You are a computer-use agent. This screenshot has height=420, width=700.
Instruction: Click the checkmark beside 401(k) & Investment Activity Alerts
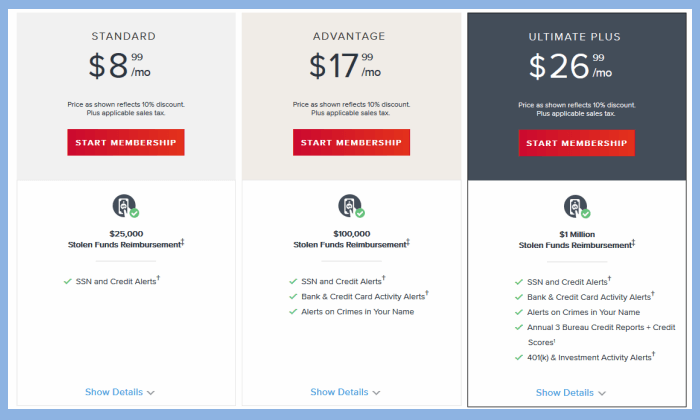[x=519, y=358]
